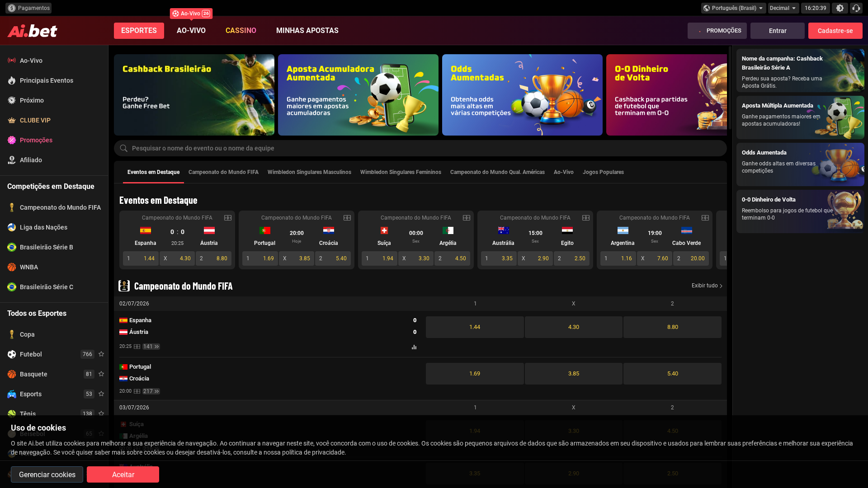Open the Cashback Brasileirão banner
Screen dimensions: 868x488
(194, 95)
